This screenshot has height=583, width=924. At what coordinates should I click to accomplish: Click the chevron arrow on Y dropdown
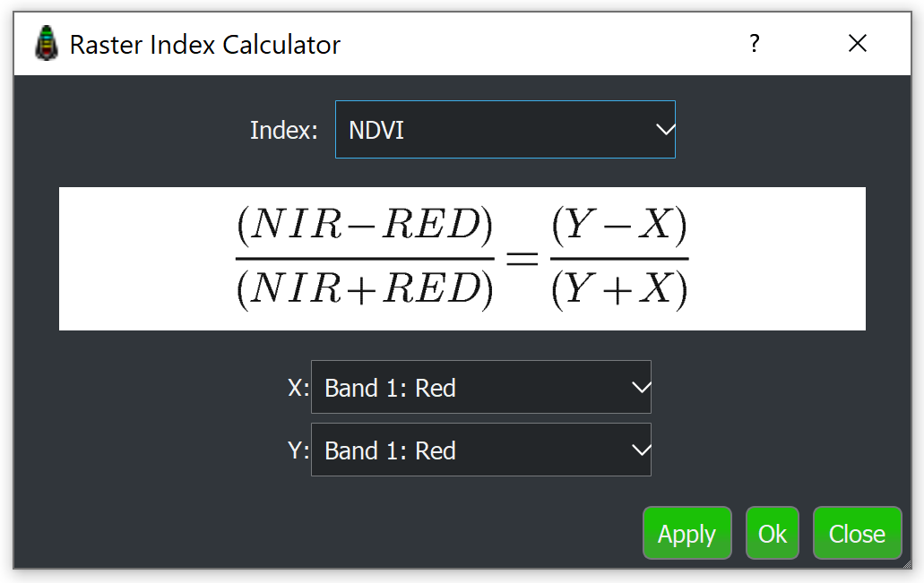640,450
